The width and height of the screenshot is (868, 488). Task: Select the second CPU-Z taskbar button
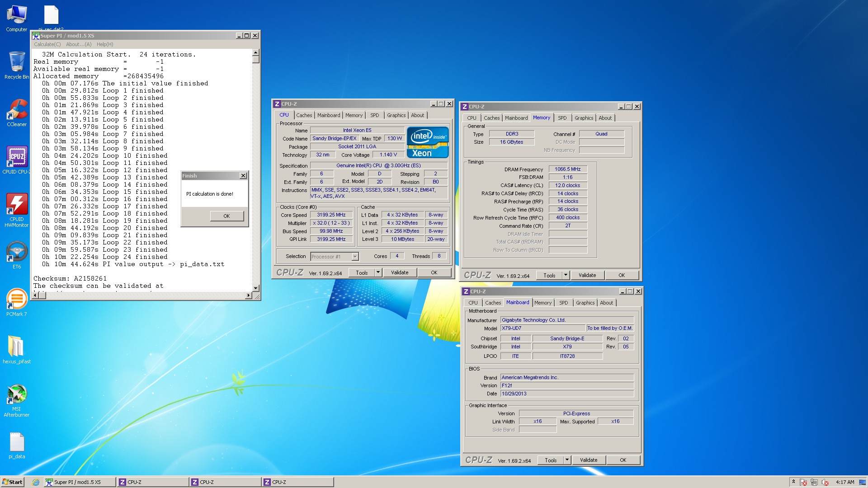click(225, 482)
